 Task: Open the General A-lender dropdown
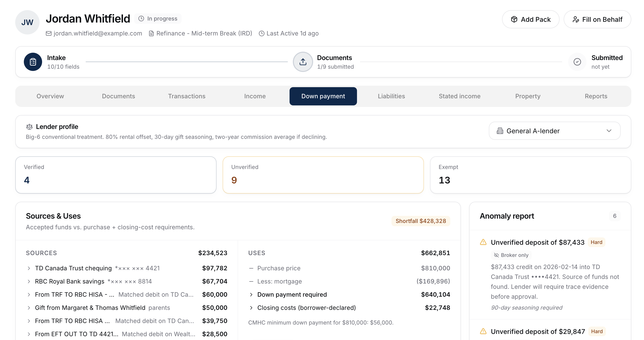(x=554, y=131)
